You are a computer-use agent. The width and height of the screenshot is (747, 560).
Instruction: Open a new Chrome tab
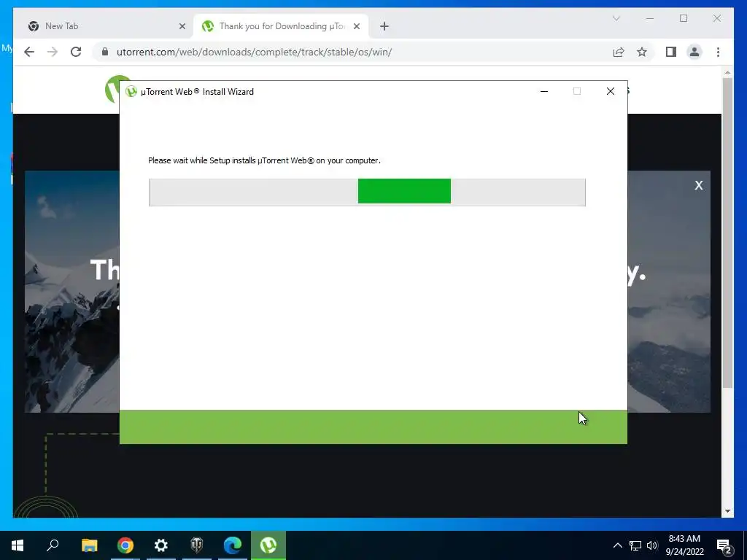(384, 26)
